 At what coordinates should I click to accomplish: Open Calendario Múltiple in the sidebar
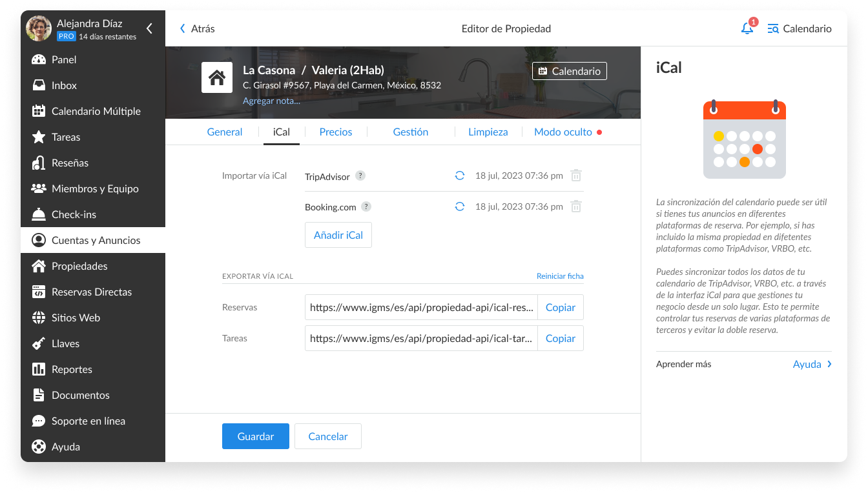[x=96, y=111]
